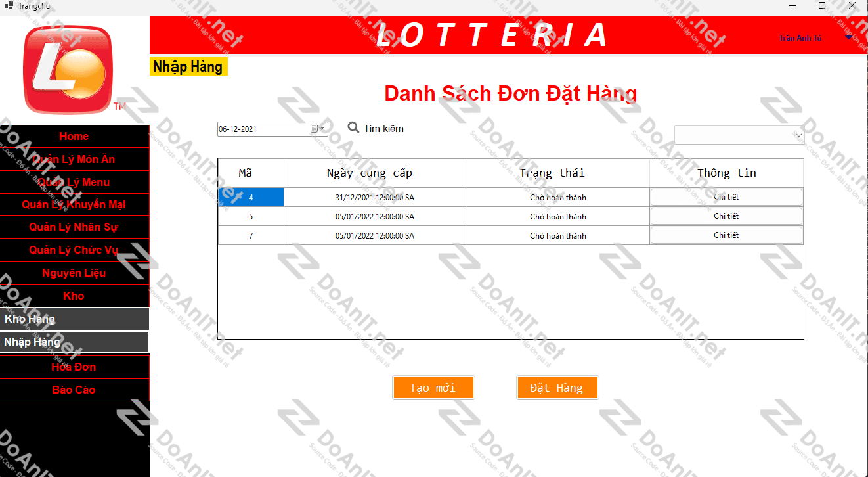Open Hóa Đơn menu
The height and width of the screenshot is (477, 868).
click(74, 367)
